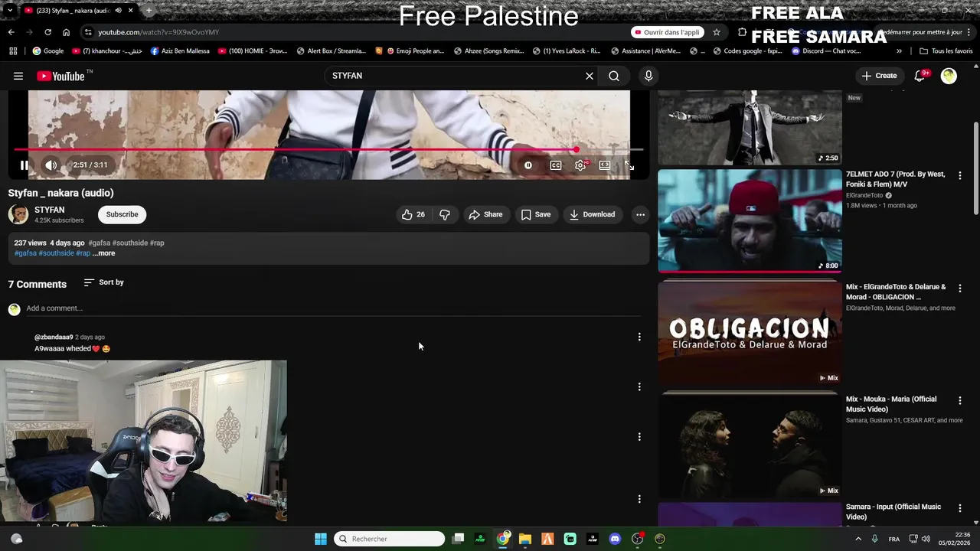980x551 pixels.
Task: Open the Chrome apps grid shortcut
Action: (13, 51)
